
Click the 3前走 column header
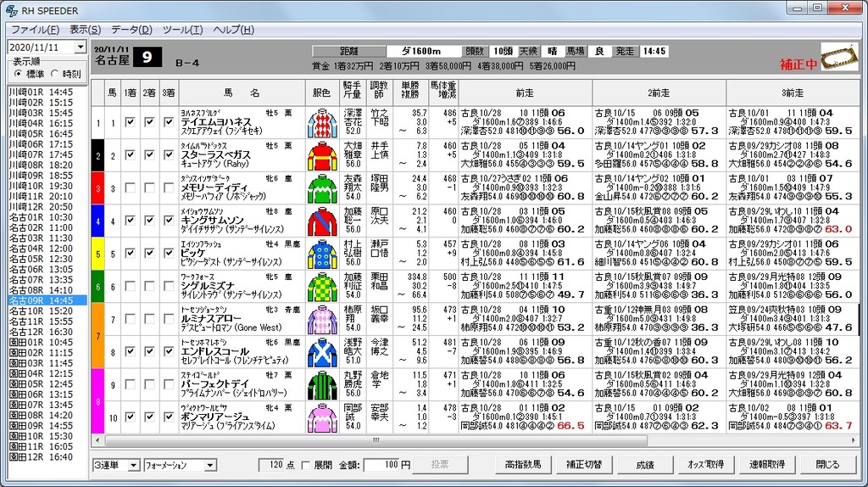point(793,92)
